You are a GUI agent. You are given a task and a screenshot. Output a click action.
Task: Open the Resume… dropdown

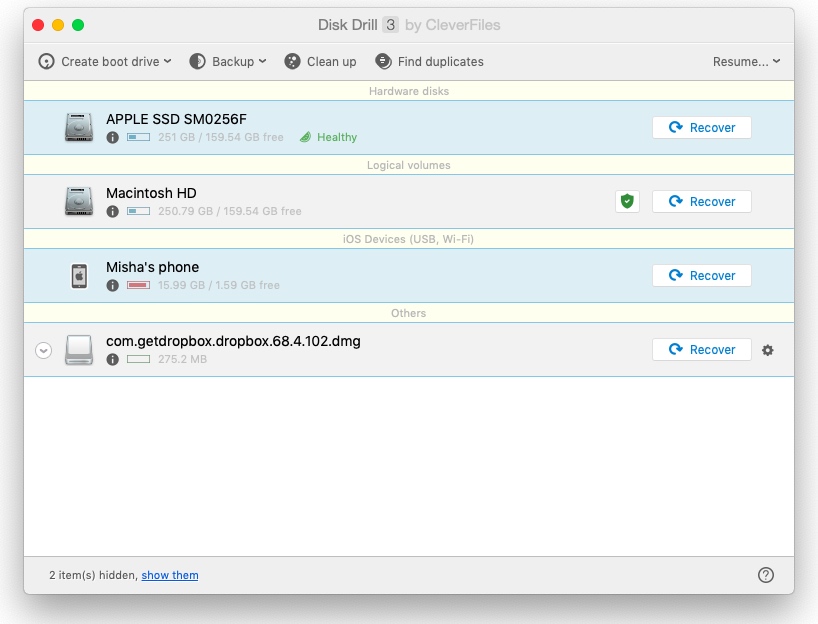[747, 62]
